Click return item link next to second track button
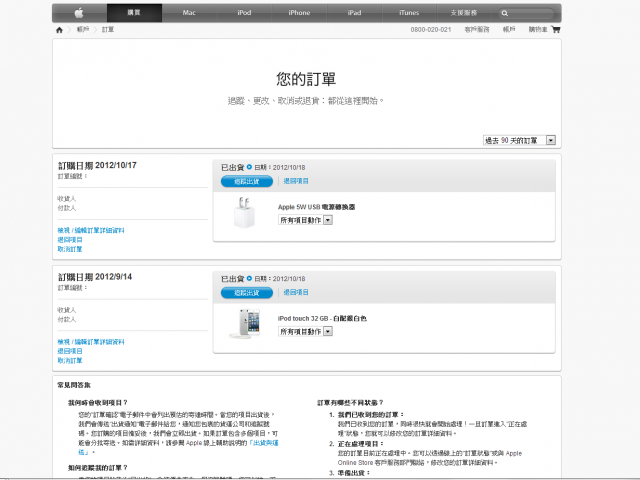This screenshot has width=640, height=480. pos(296,293)
